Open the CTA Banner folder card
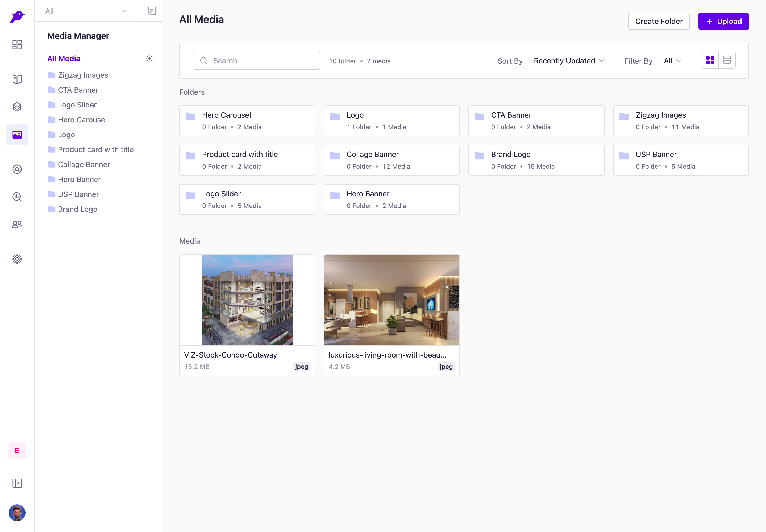 tap(536, 121)
